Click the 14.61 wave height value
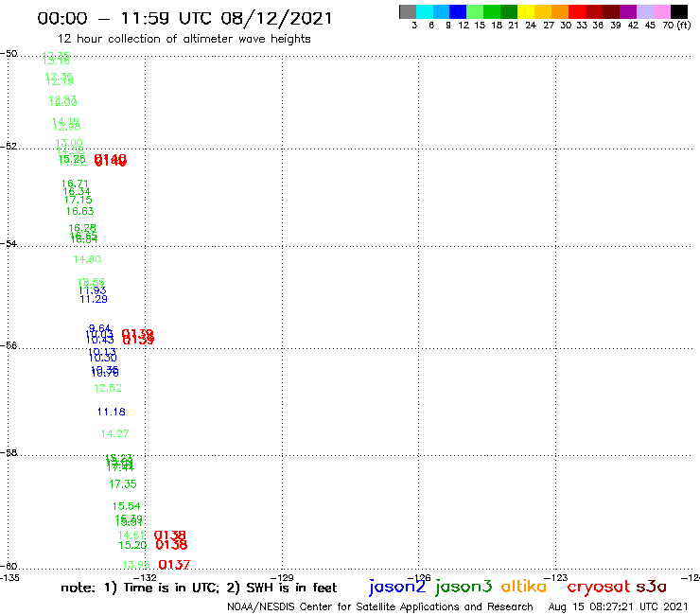The image size is (700, 615). (x=131, y=536)
